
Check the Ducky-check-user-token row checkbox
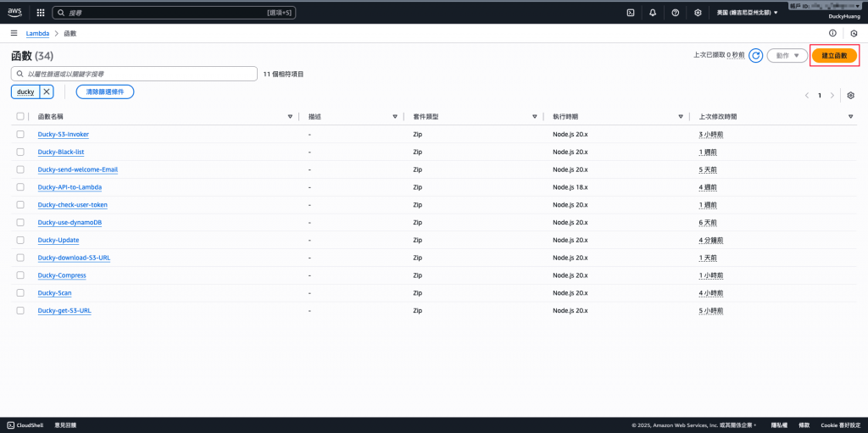[x=20, y=204]
